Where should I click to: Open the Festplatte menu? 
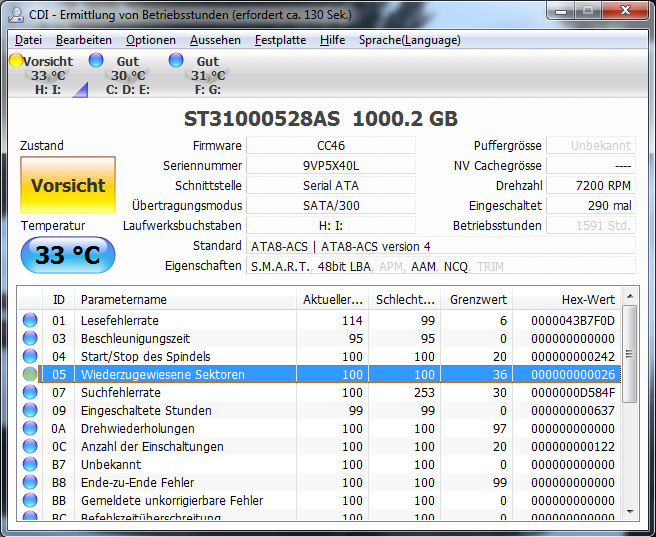[280, 40]
